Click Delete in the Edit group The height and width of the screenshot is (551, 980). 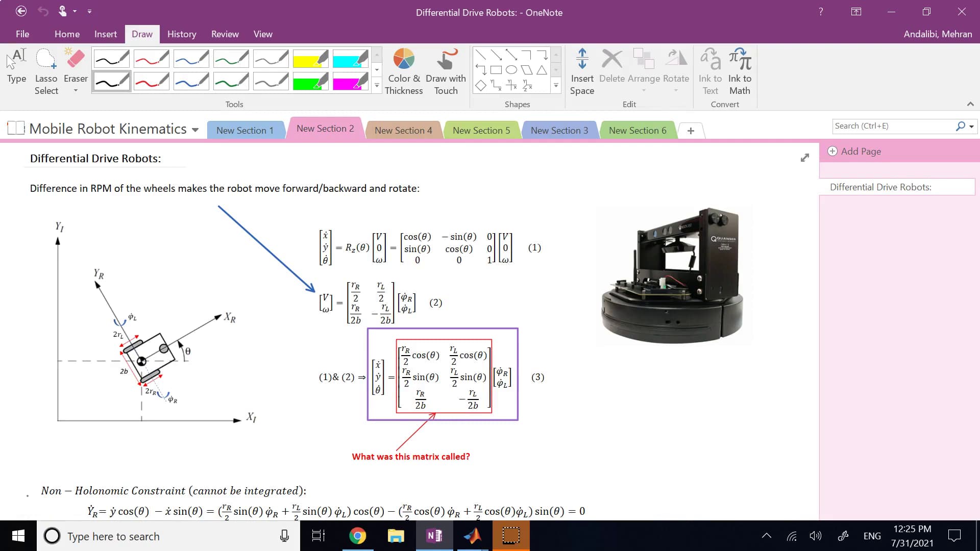point(612,71)
